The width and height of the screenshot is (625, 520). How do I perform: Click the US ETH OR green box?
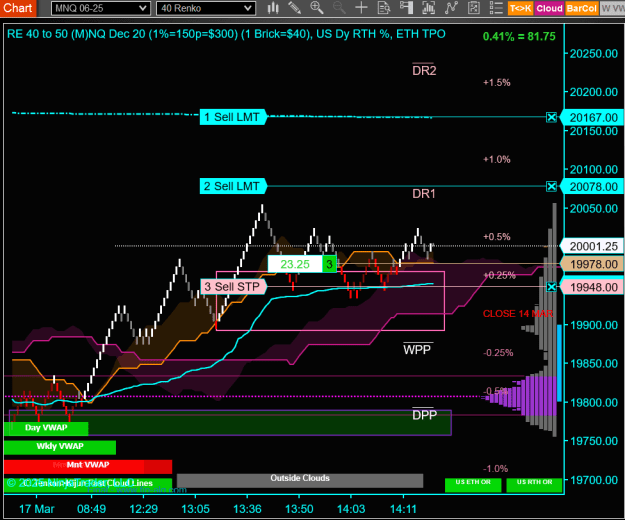(x=473, y=485)
